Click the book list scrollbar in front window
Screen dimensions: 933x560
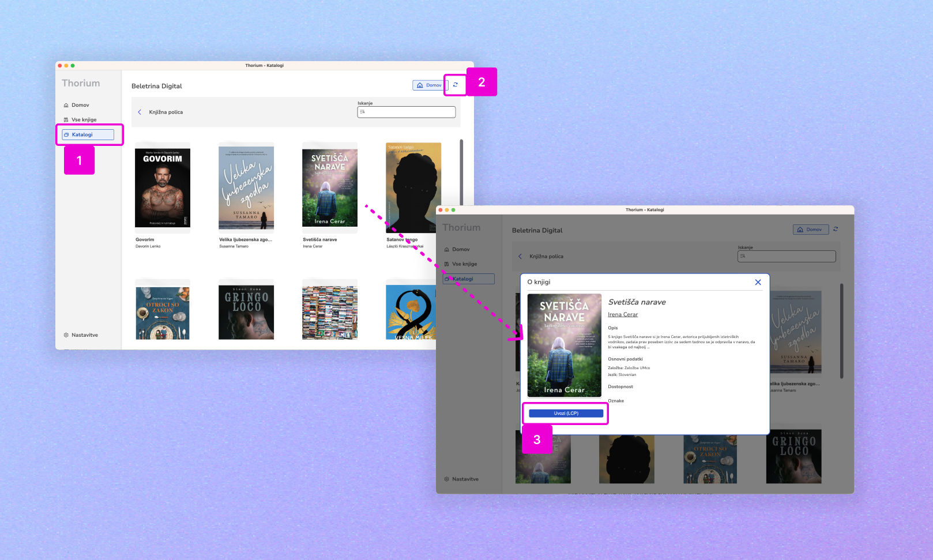842,331
